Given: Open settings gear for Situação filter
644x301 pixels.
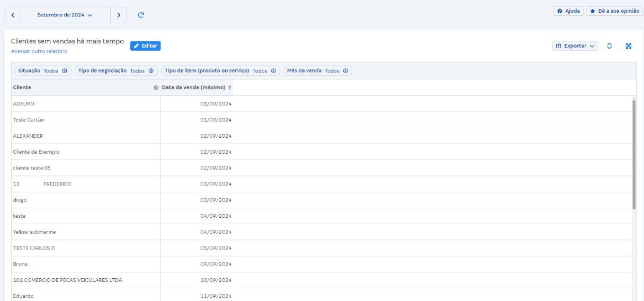Looking at the screenshot, I should [65, 71].
